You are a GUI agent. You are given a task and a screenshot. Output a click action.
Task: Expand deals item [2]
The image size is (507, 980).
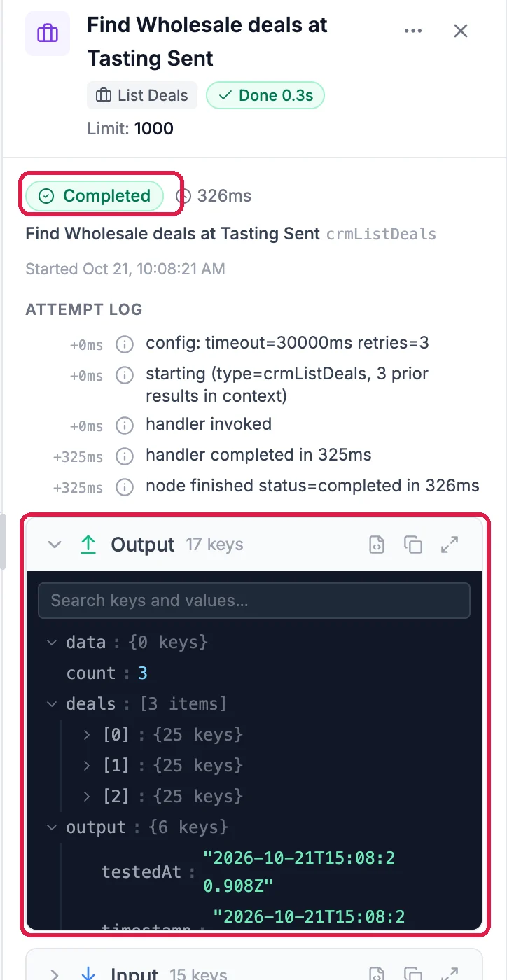[x=87, y=797]
